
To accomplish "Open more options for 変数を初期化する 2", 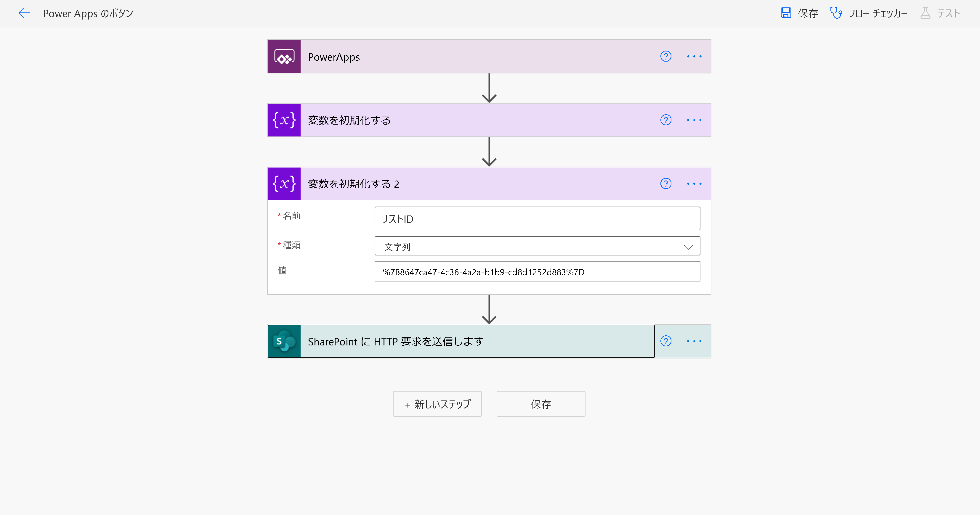I will point(694,184).
